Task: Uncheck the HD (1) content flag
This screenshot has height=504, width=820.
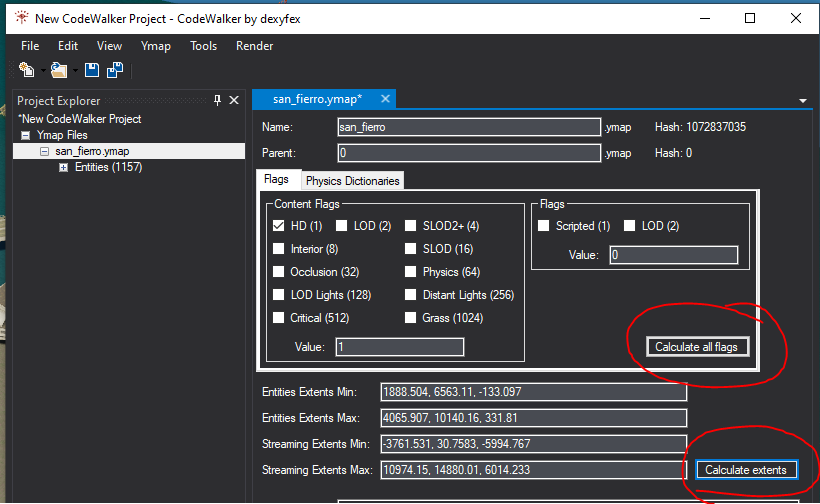Action: [x=279, y=226]
